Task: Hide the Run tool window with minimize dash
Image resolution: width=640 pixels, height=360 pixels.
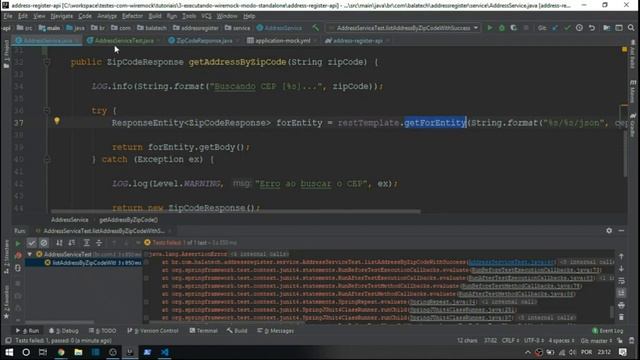Action: click(621, 231)
